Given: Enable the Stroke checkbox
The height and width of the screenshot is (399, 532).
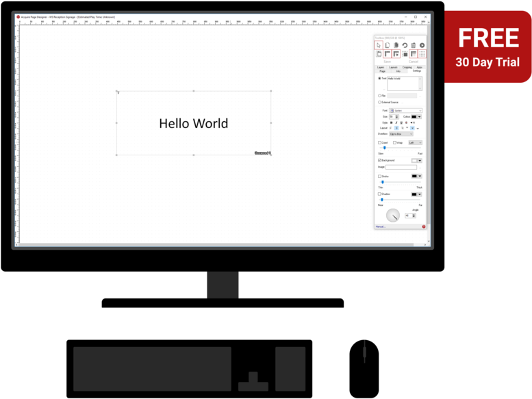Looking at the screenshot, I should (x=380, y=176).
